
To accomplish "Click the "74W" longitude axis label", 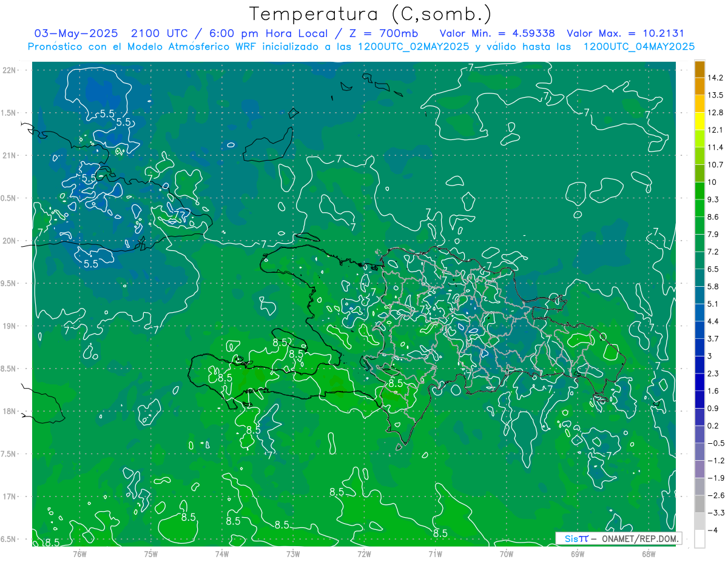I will click(x=221, y=554).
